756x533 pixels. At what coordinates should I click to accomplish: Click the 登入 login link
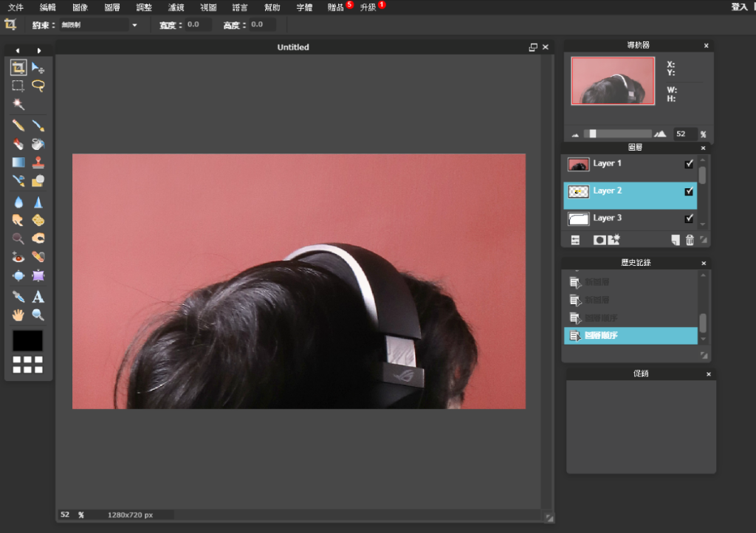(739, 7)
